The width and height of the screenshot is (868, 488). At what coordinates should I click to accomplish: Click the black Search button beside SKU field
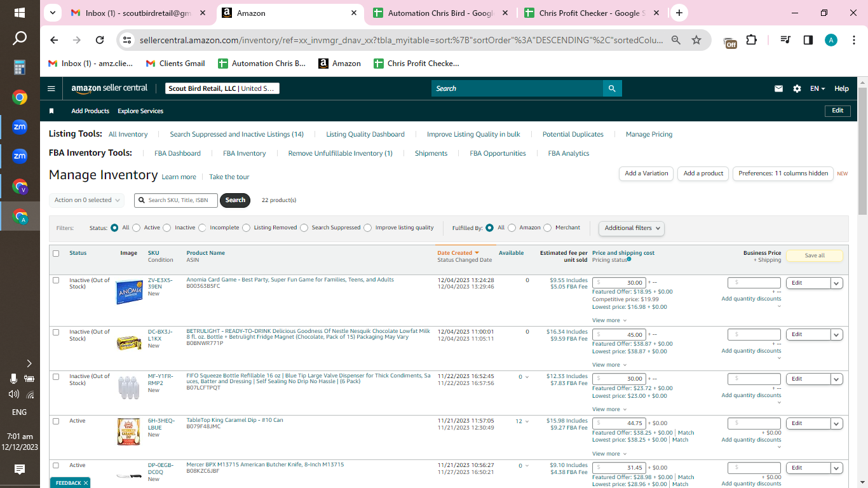point(235,200)
